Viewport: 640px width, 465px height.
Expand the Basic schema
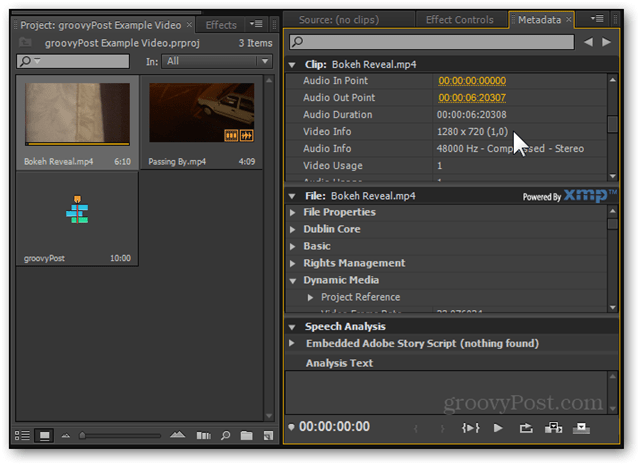coord(293,246)
